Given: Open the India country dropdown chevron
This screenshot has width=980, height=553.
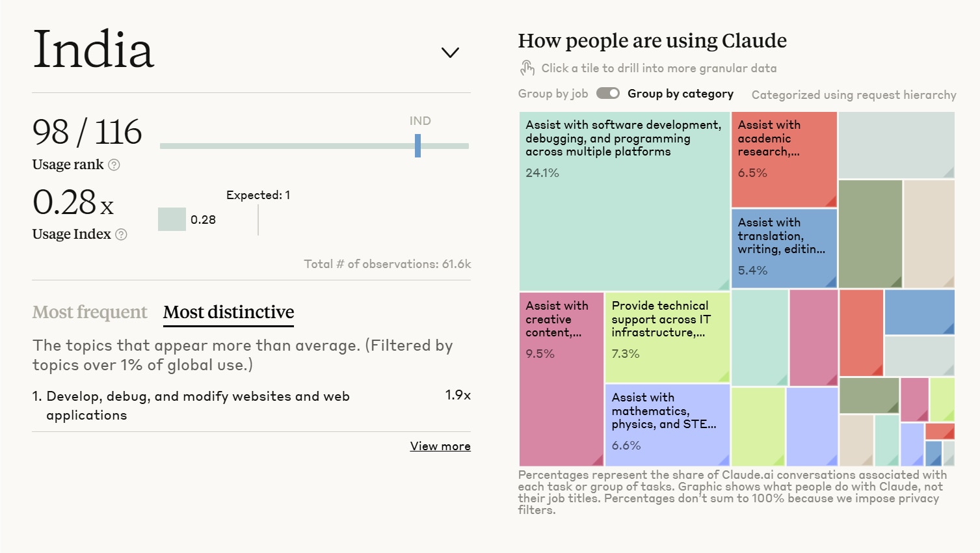Looking at the screenshot, I should point(450,52).
